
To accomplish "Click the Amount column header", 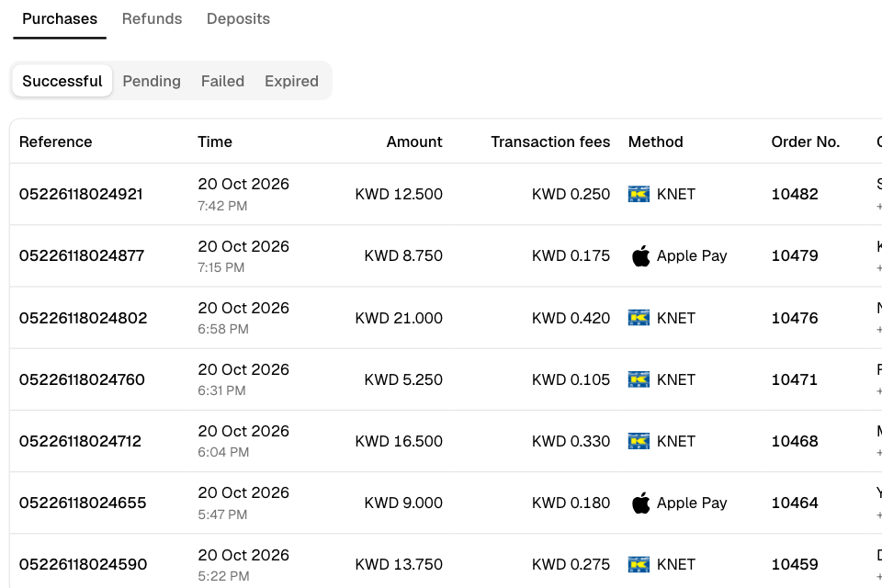I will (414, 141).
